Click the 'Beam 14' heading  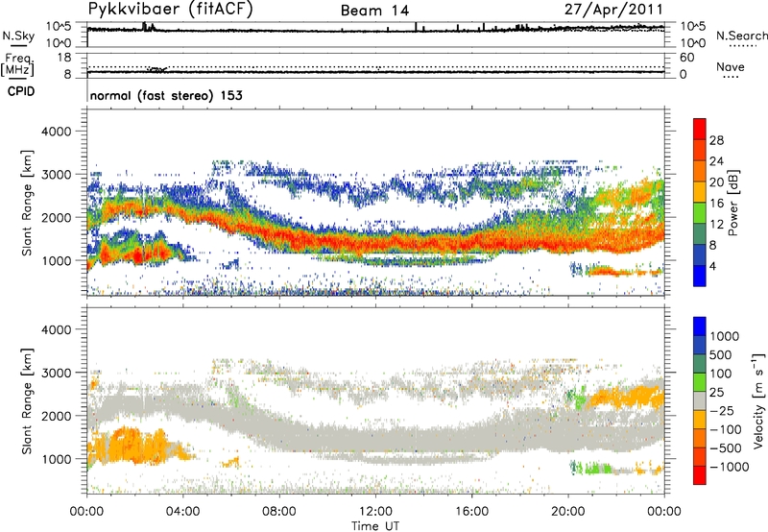(x=374, y=11)
